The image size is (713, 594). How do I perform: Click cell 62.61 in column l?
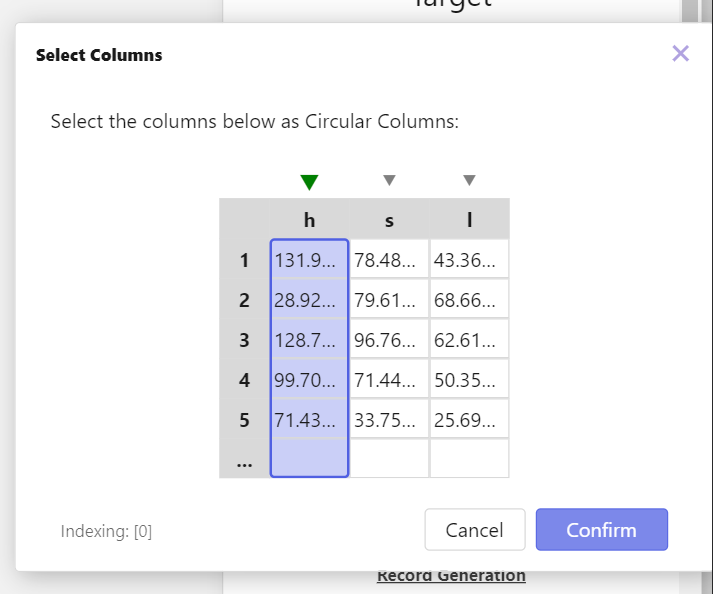tap(469, 340)
